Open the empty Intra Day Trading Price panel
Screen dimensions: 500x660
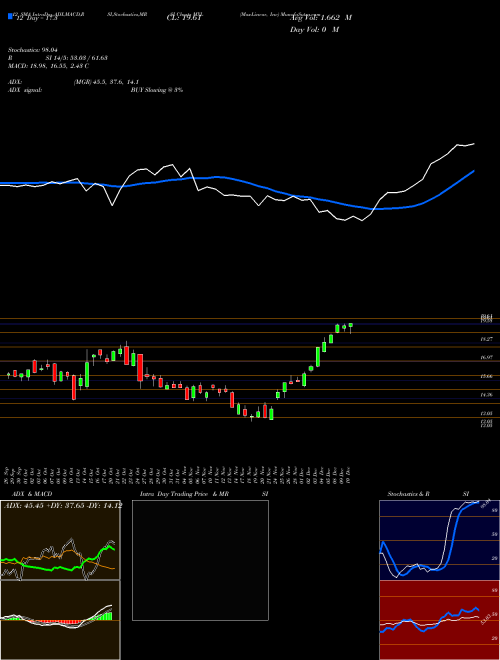200,560
